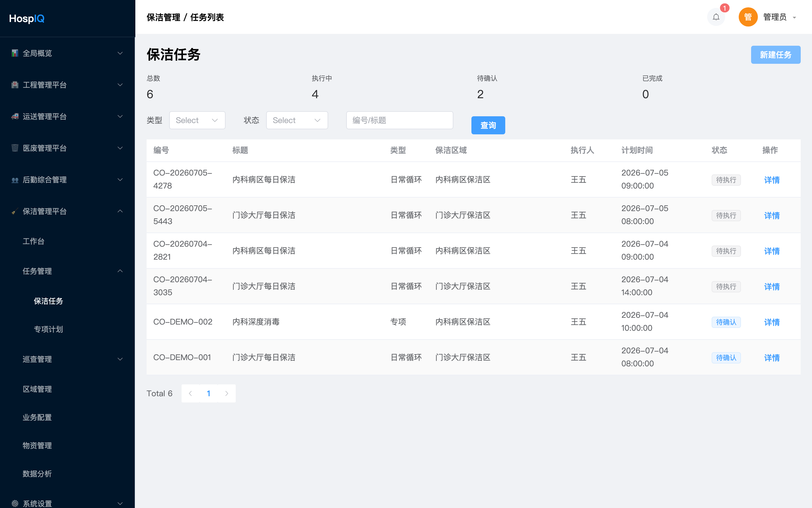Click the 执行人 column header
This screenshot has height=508, width=812.
(582, 150)
